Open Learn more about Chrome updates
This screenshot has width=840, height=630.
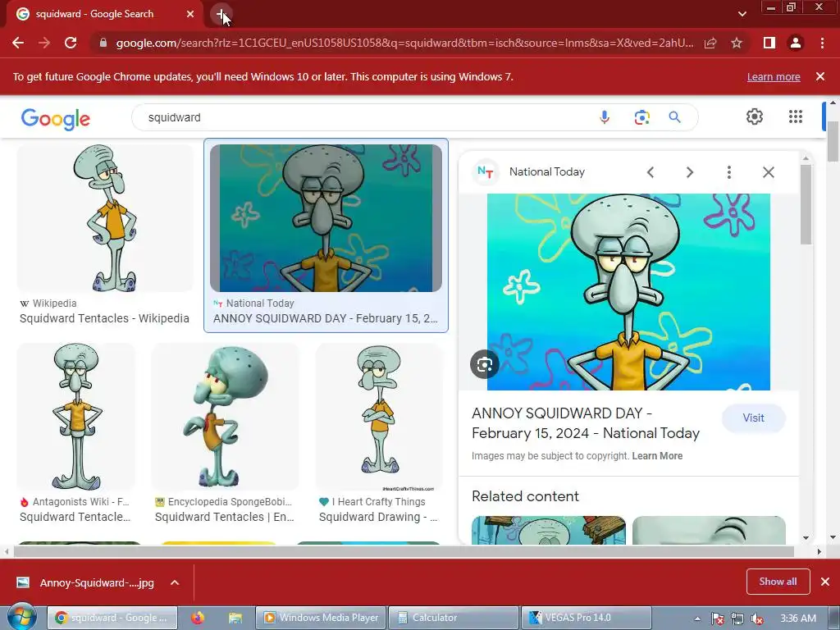774,76
